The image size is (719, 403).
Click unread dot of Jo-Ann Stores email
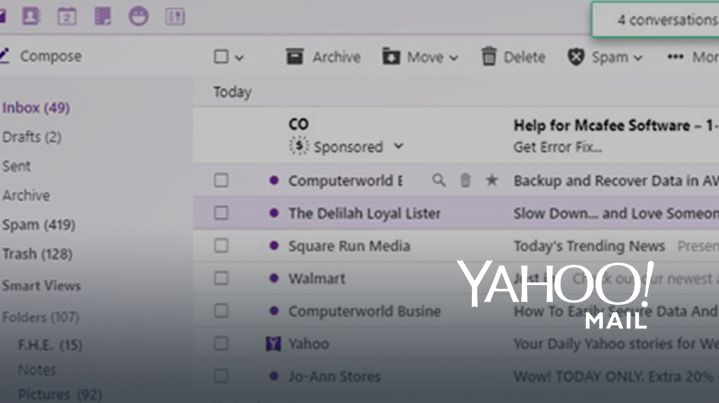[274, 376]
